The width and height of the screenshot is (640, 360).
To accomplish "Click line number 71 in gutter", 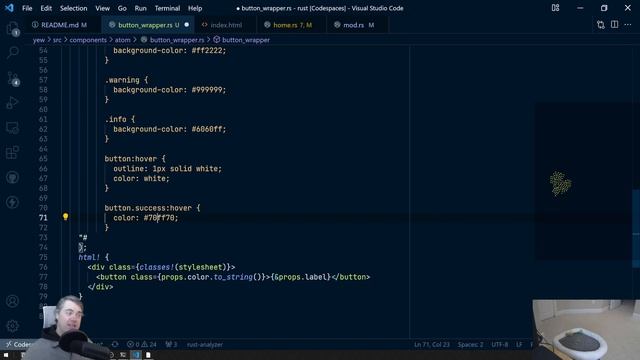I will pos(43,218).
